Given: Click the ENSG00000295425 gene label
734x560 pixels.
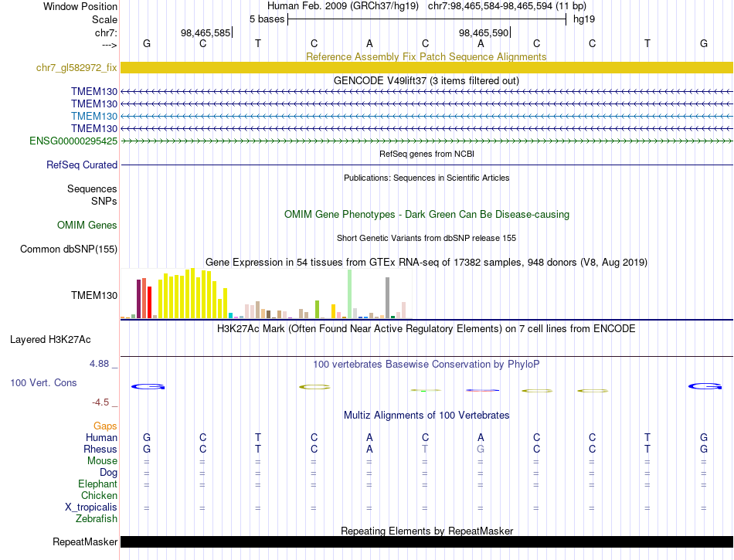Looking at the screenshot, I should (x=73, y=141).
